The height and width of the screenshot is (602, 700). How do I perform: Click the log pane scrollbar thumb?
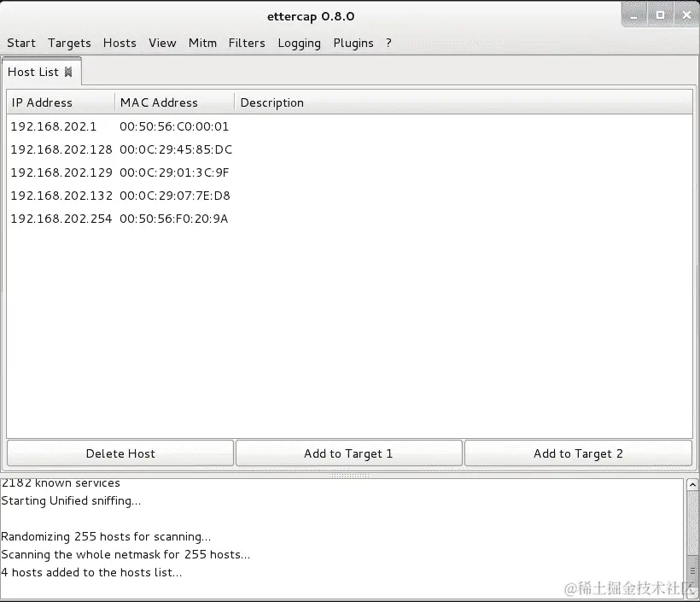(x=692, y=571)
